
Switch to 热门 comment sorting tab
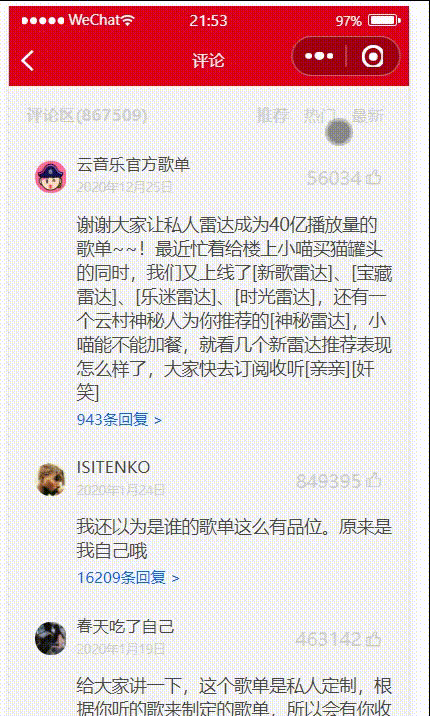[x=320, y=116]
